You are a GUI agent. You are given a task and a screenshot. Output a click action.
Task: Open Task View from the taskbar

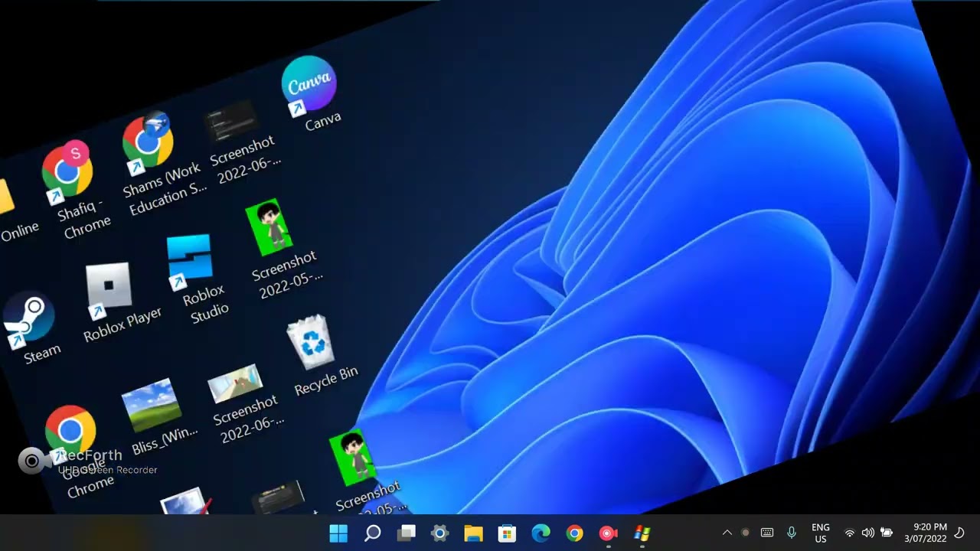coord(406,533)
